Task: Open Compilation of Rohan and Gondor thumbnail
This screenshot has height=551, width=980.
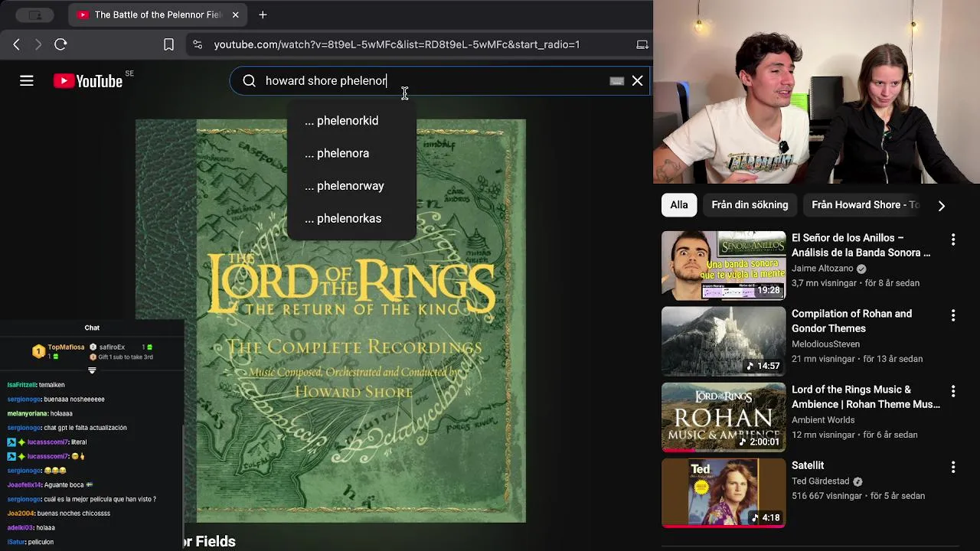Action: pyautogui.click(x=724, y=341)
